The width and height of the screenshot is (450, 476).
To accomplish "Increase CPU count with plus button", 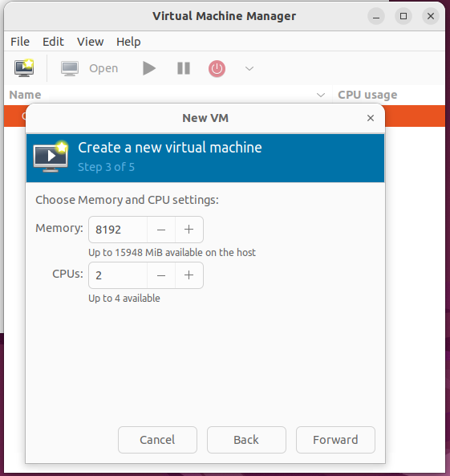I will pos(189,275).
